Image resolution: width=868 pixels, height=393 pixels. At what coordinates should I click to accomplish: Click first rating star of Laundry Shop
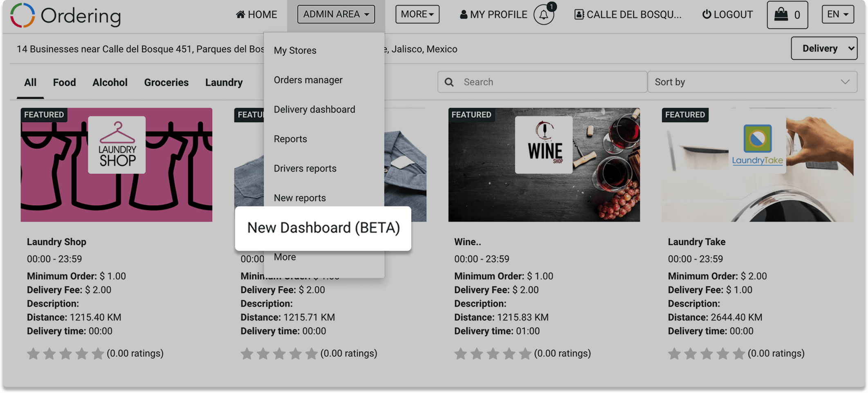coord(34,353)
